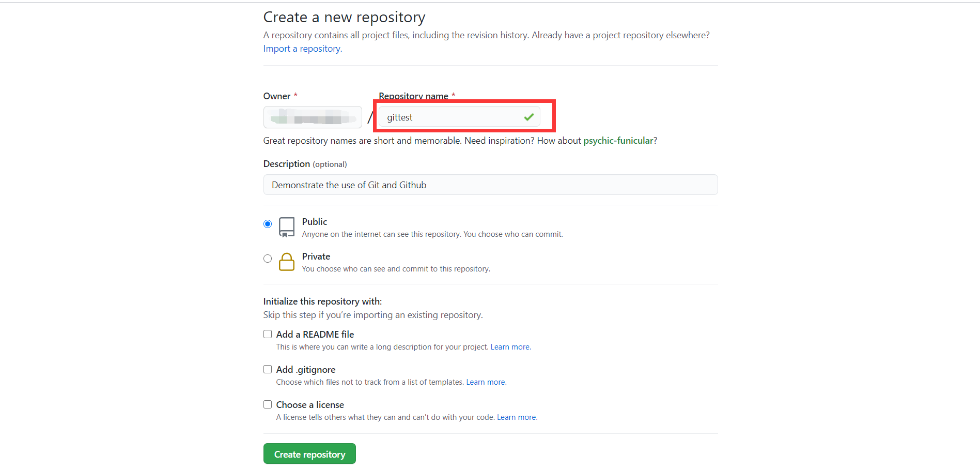
Task: Click the Description (optional) label
Action: coord(305,164)
